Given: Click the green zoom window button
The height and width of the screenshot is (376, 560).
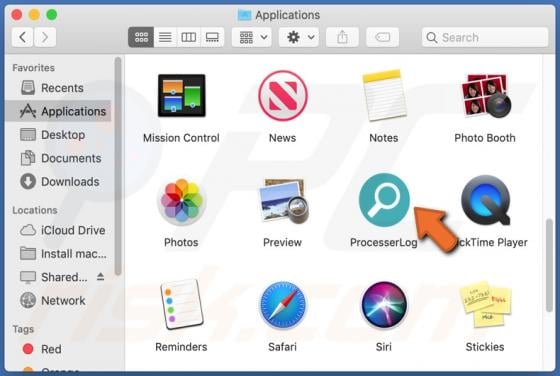Looking at the screenshot, I should click(x=52, y=15).
